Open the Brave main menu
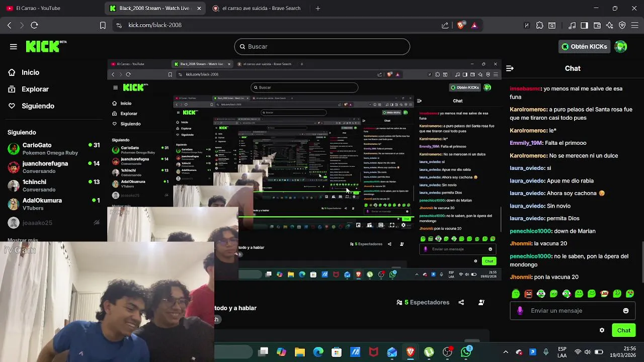Screen dimensions: 644x362 click(x=635, y=25)
